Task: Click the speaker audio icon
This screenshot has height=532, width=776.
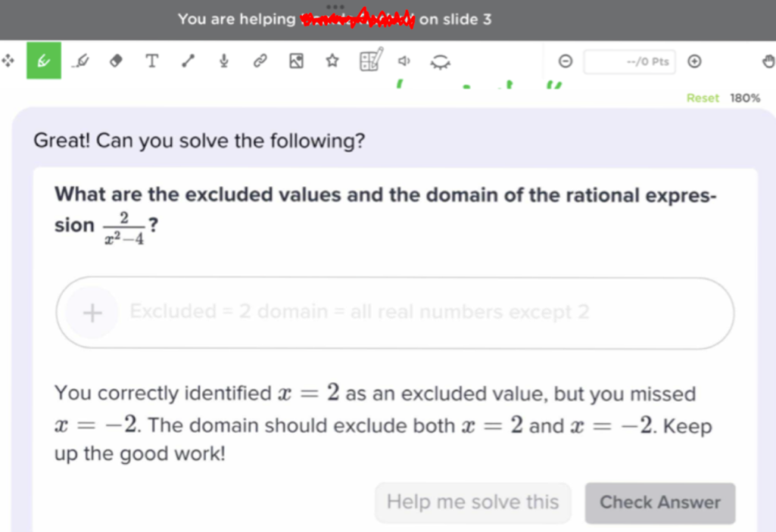Action: tap(404, 61)
